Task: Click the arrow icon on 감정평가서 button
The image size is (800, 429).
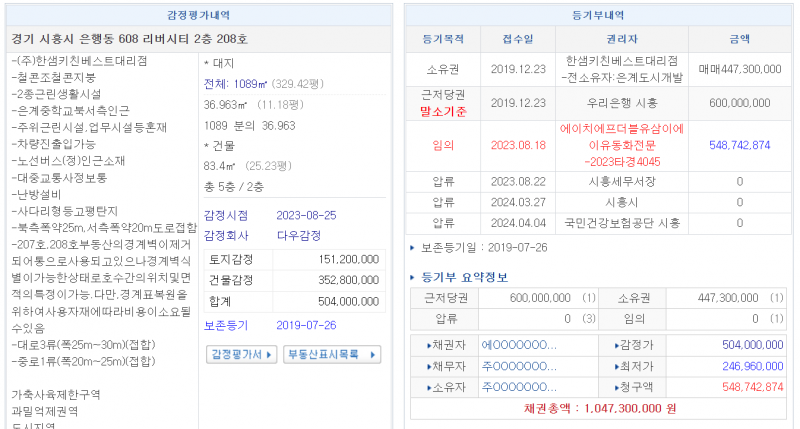Action: (270, 354)
